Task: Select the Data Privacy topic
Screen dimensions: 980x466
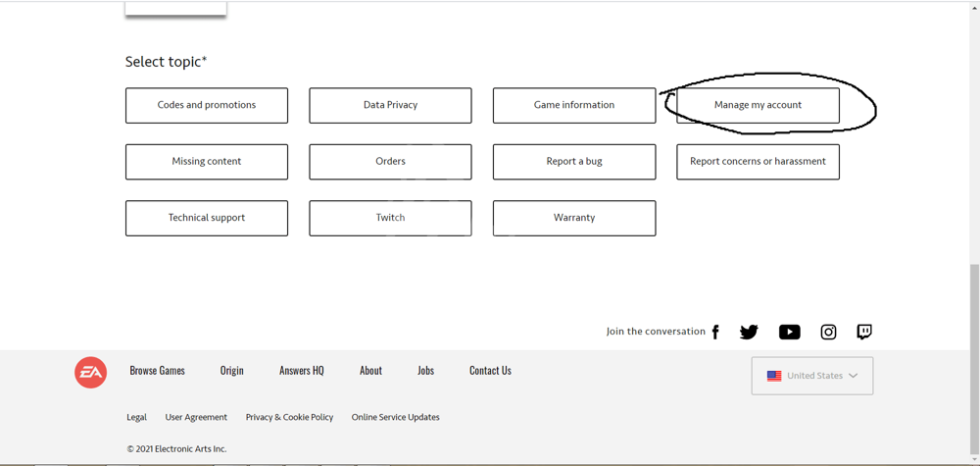Action: click(x=390, y=105)
